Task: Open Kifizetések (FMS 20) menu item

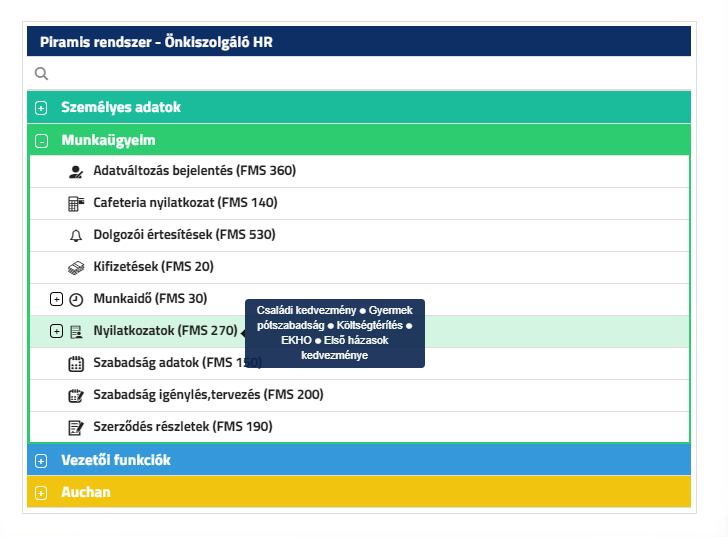Action: (x=153, y=267)
